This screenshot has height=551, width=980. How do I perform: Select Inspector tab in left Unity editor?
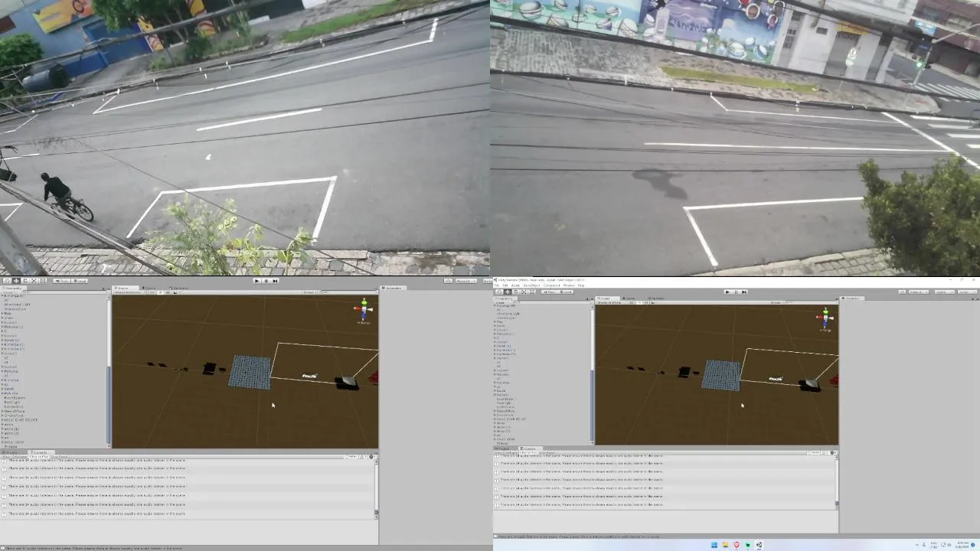coord(394,289)
